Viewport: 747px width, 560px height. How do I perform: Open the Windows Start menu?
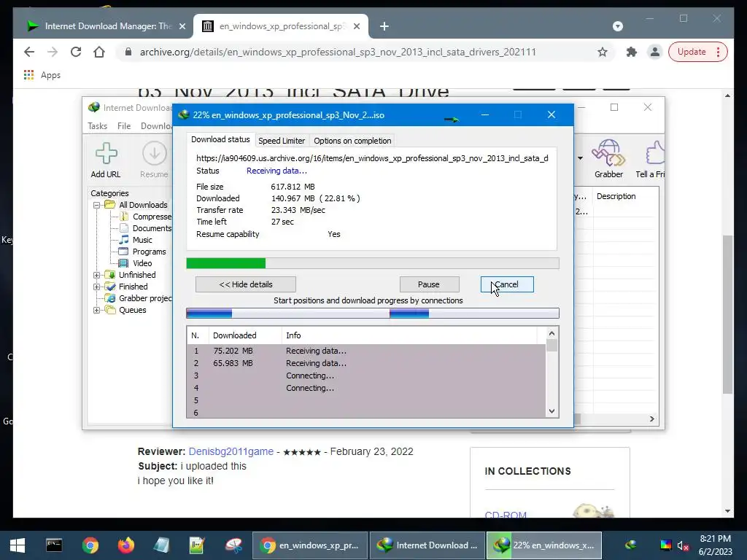pyautogui.click(x=18, y=545)
